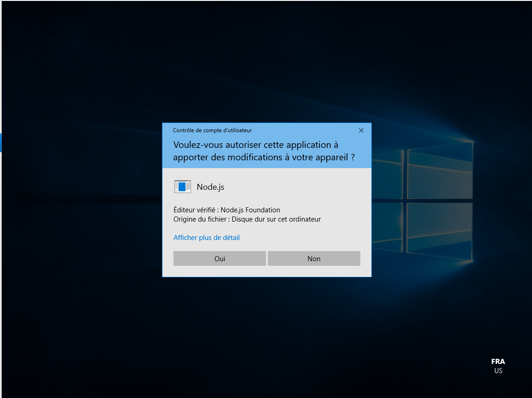The image size is (532, 398).
Task: Click 'Éditeur vérifié : Node.js Foundation' text
Action: (x=226, y=210)
